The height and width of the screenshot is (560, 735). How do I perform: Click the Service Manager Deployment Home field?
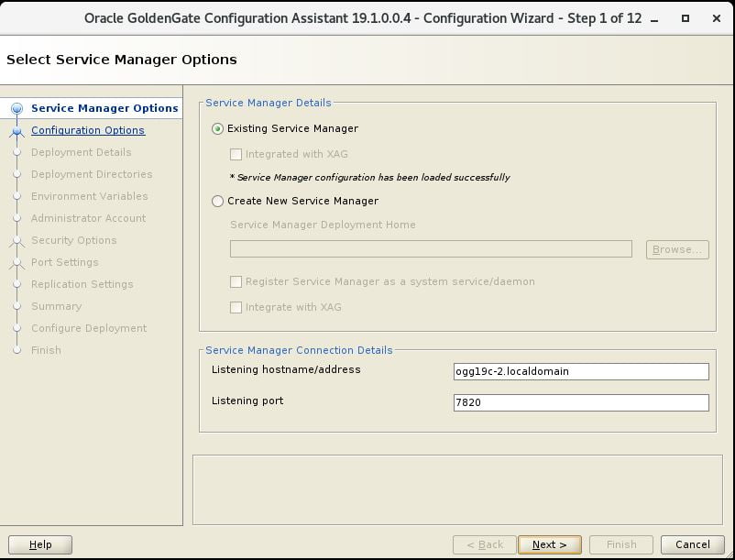431,248
